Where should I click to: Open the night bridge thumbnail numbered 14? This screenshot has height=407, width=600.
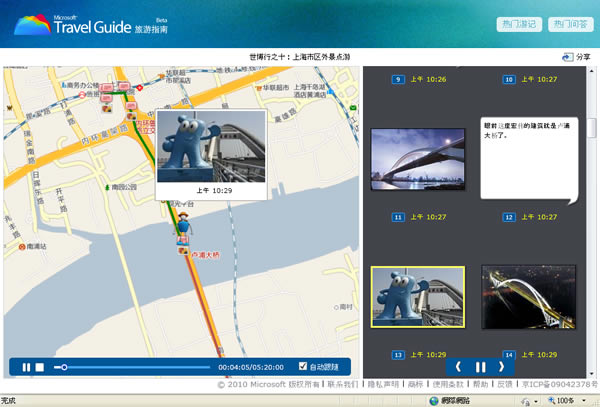528,297
